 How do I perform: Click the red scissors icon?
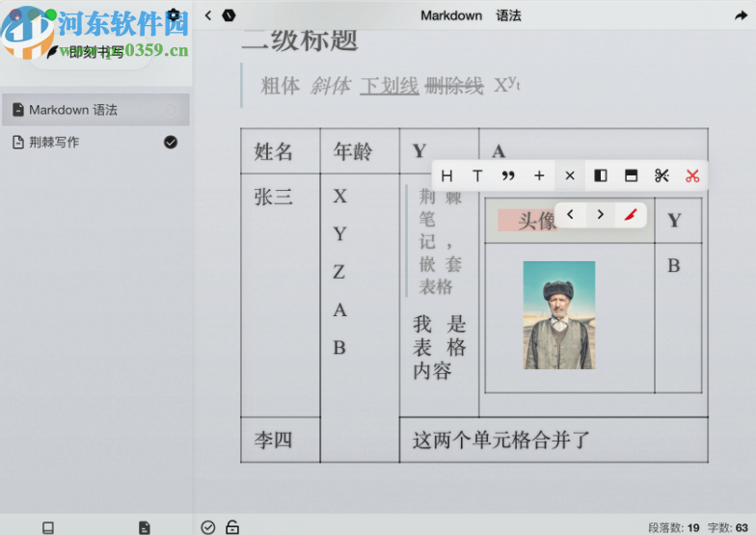(692, 175)
